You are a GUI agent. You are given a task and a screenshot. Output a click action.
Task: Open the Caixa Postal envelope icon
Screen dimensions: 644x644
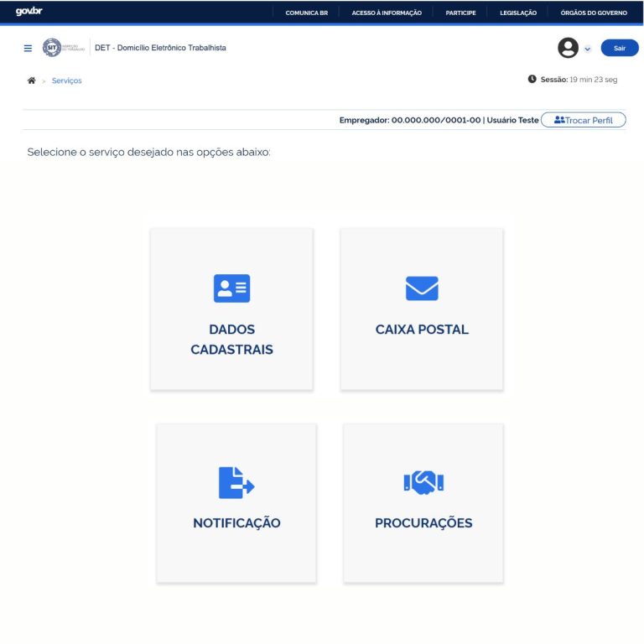(422, 288)
